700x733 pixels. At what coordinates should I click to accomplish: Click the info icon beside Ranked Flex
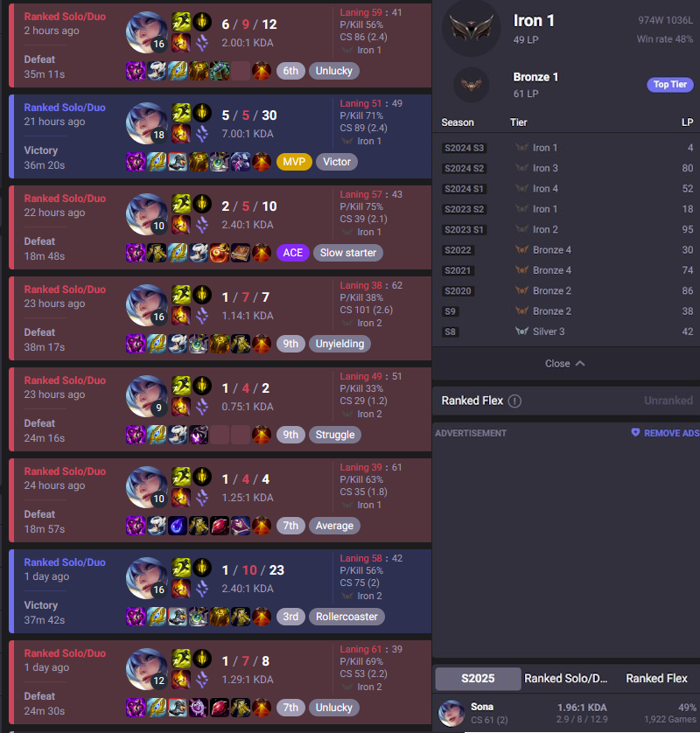point(514,401)
